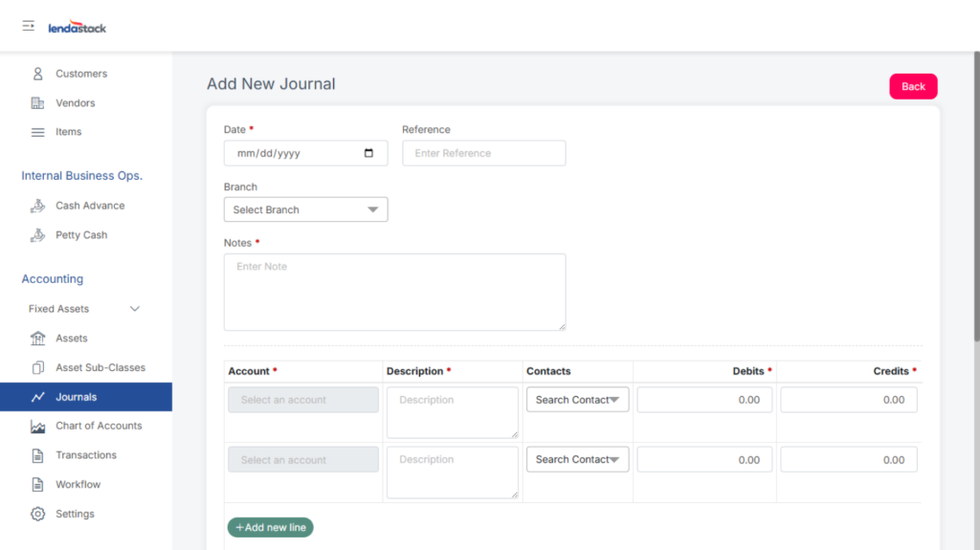The width and height of the screenshot is (980, 550).
Task: Click the Add new line button
Action: pyautogui.click(x=270, y=527)
